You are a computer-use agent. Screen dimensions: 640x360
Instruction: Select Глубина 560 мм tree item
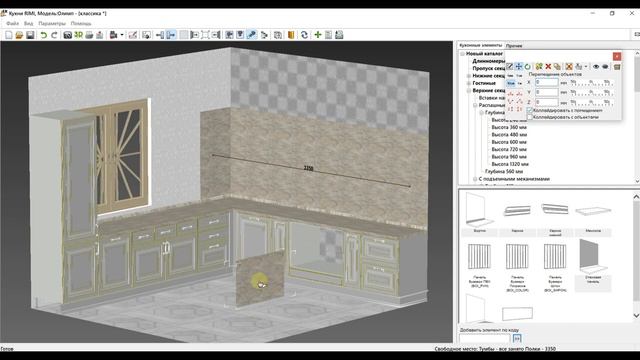(504, 171)
